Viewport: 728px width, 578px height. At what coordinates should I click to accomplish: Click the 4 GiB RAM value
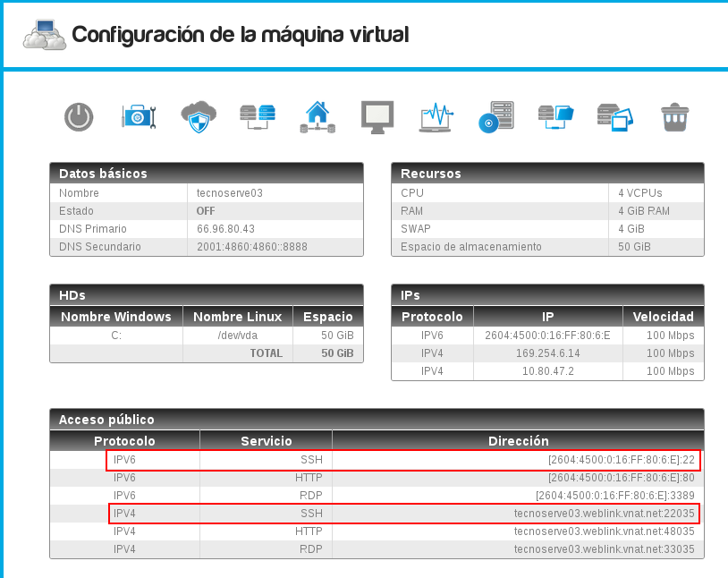pos(644,211)
